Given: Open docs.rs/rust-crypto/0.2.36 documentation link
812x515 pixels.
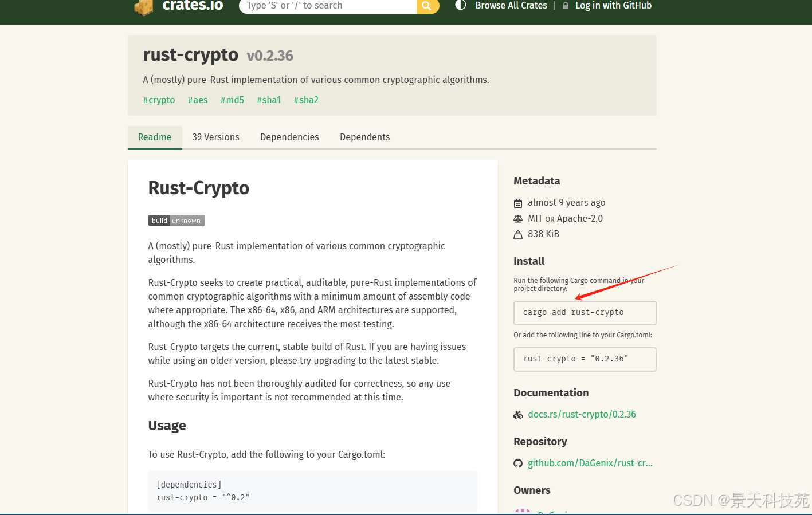Looking at the screenshot, I should click(582, 414).
